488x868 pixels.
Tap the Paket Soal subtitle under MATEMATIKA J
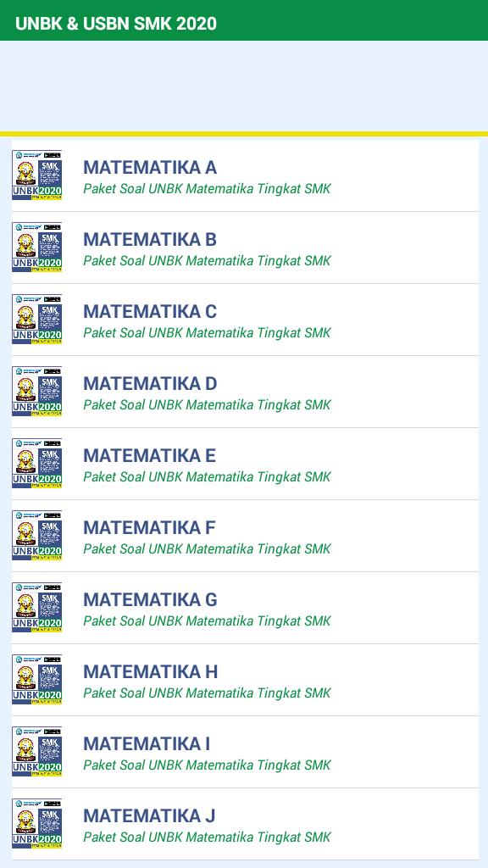click(x=207, y=837)
